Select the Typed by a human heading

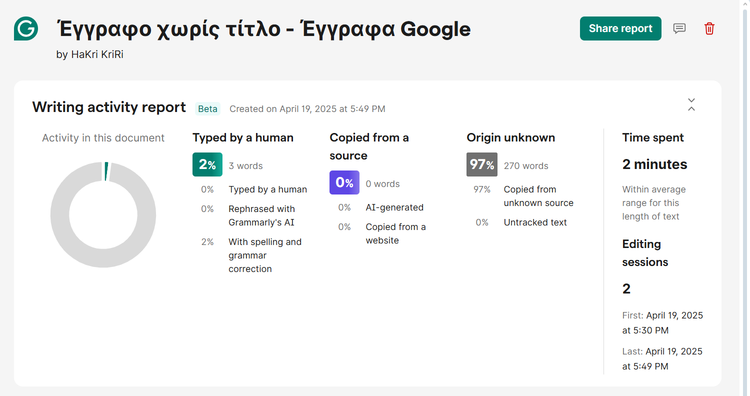(x=243, y=138)
